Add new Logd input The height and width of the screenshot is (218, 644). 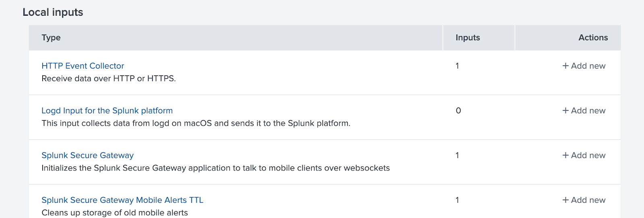pyautogui.click(x=584, y=110)
